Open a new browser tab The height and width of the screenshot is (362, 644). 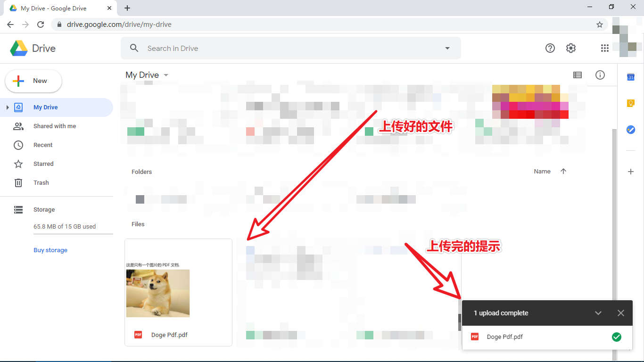[x=127, y=8]
